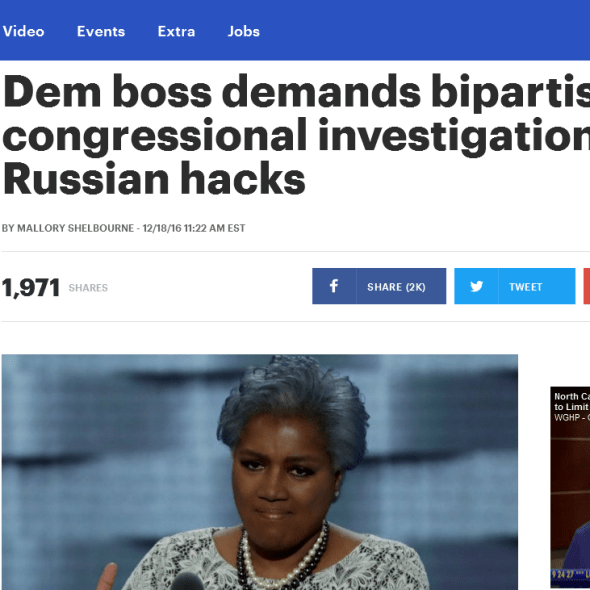
Task: Click the Twitter bird icon
Action: pyautogui.click(x=476, y=286)
